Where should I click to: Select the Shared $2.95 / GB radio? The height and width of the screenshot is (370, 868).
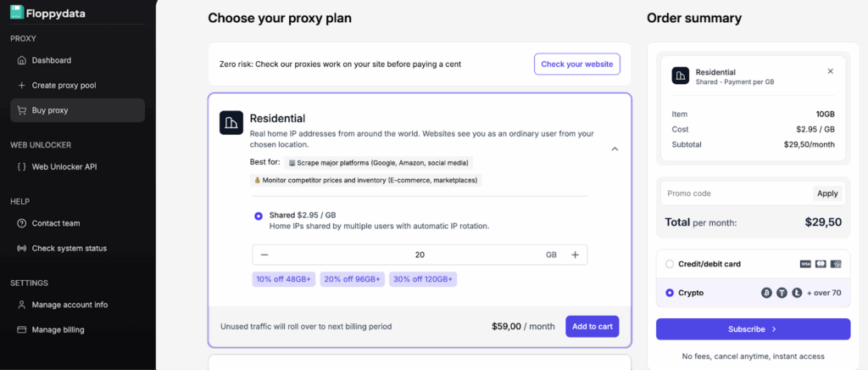(x=259, y=216)
